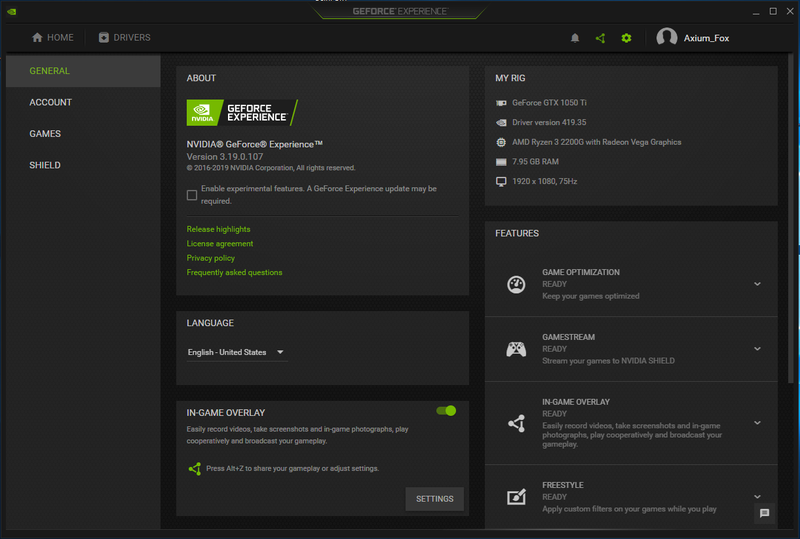This screenshot has height=539, width=800.
Task: Click the Freestyle filter icon
Action: (x=516, y=497)
